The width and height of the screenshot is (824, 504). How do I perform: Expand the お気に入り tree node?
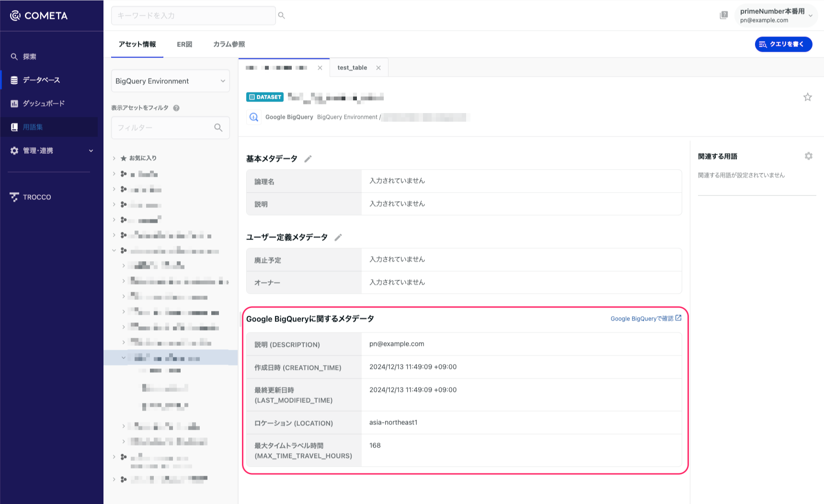point(114,158)
